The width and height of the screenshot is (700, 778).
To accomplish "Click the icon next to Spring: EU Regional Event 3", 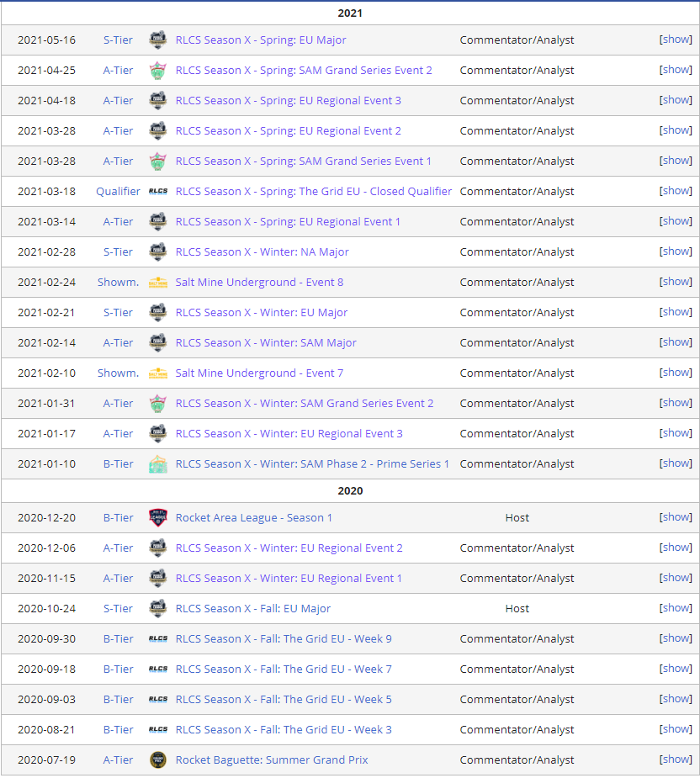I will pyautogui.click(x=158, y=101).
